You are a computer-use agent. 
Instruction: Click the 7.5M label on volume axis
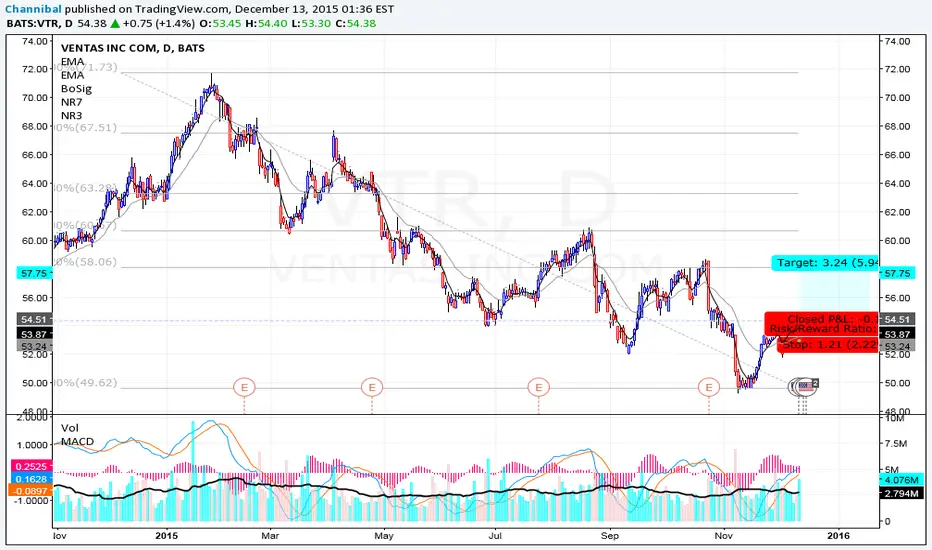[x=896, y=444]
